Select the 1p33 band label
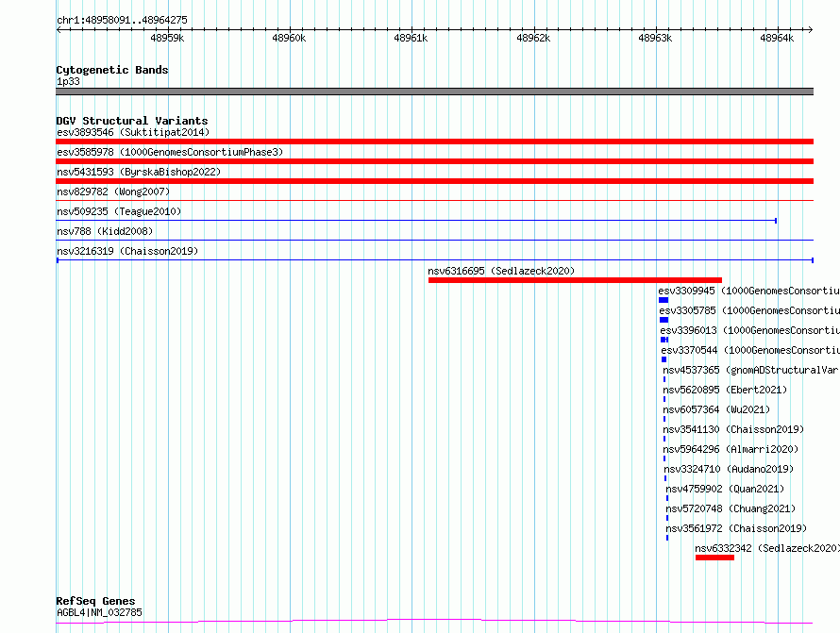The image size is (840, 633). 68,81
